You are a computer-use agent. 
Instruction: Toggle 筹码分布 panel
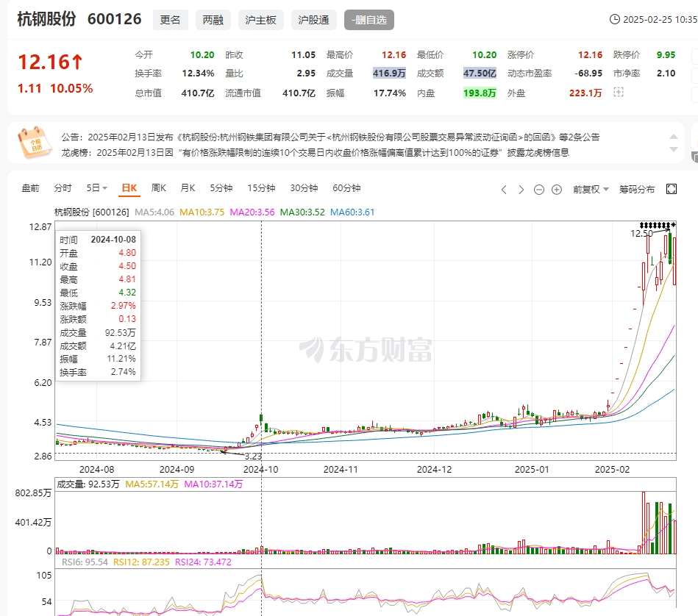pyautogui.click(x=636, y=190)
